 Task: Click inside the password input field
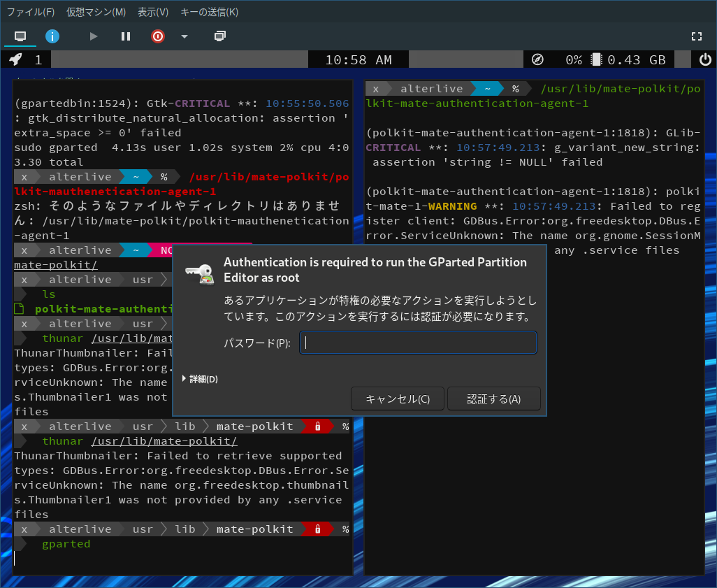417,342
